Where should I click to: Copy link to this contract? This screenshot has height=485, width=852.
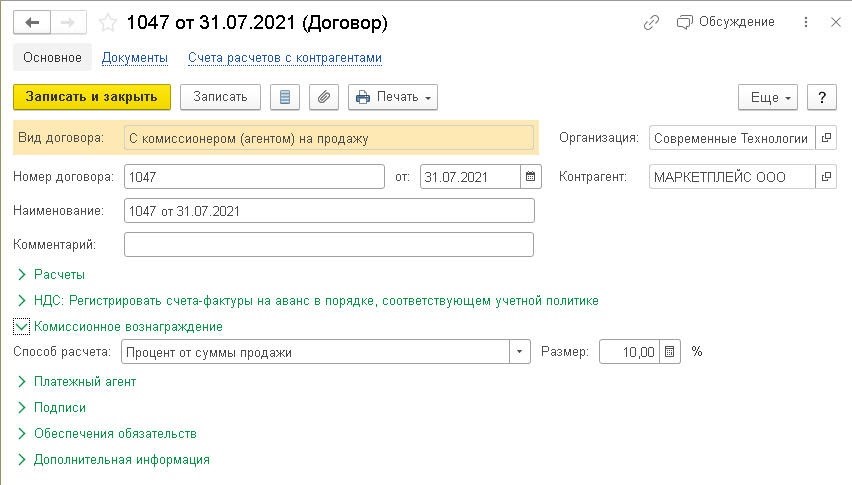click(x=652, y=22)
